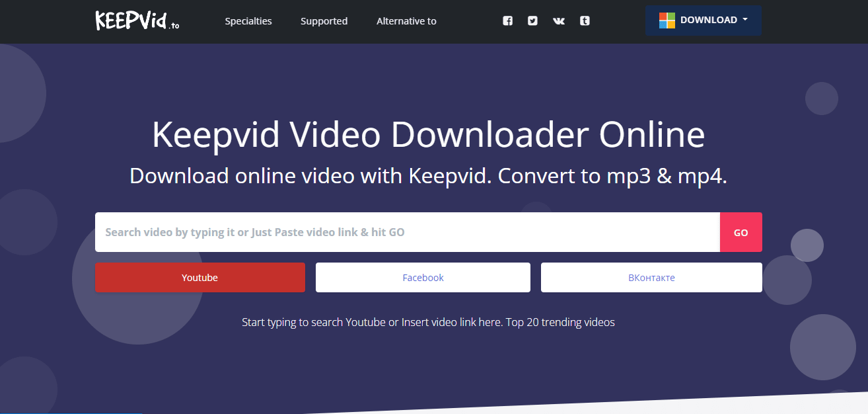Click the Keepvid Video Downloader Online heading
The width and height of the screenshot is (868, 414).
[x=429, y=134]
